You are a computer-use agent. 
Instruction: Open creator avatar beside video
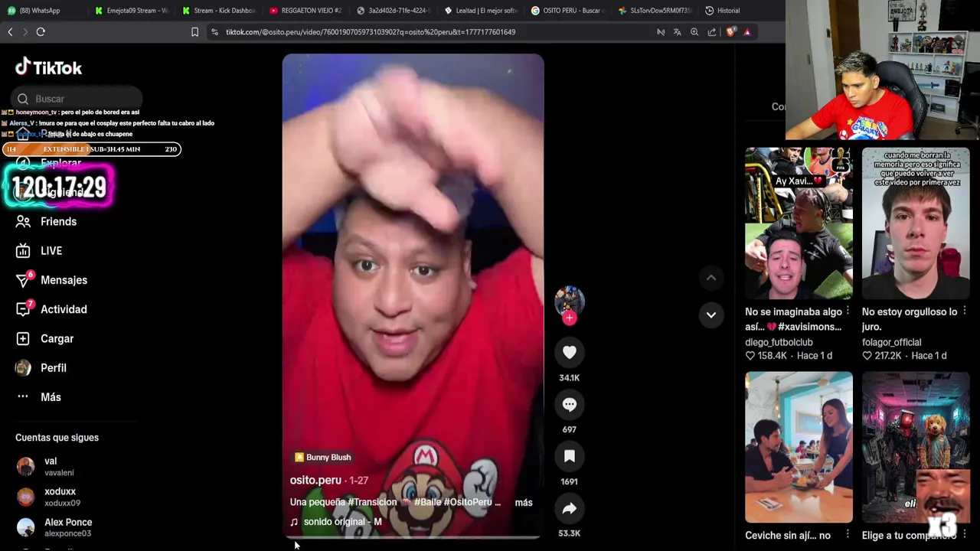569,301
